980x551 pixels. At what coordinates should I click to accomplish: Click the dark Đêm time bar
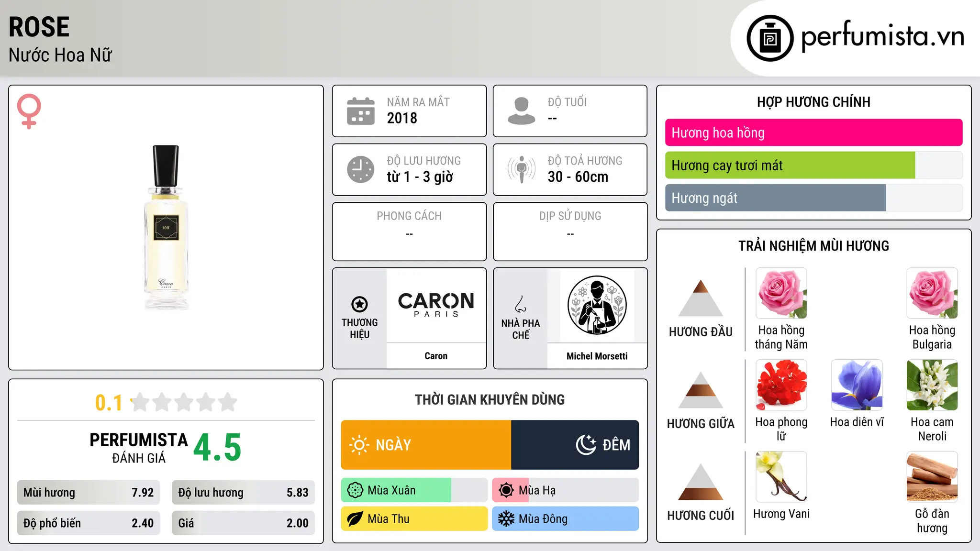tap(575, 445)
